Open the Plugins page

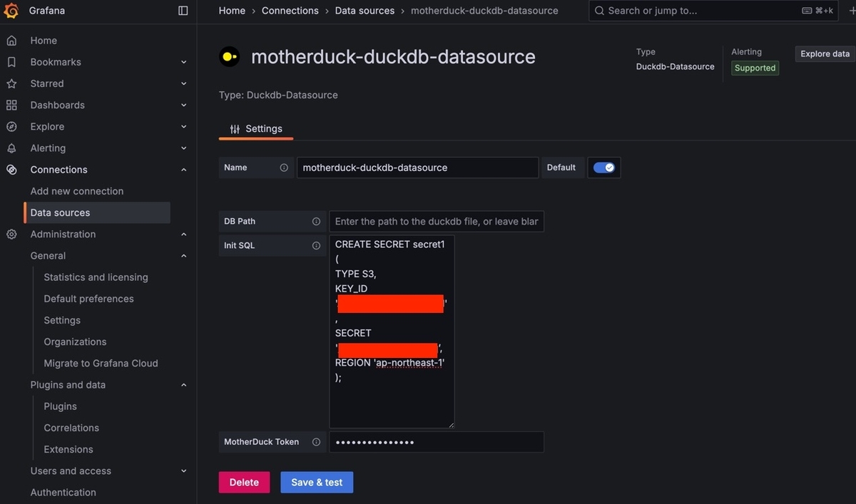(60, 406)
